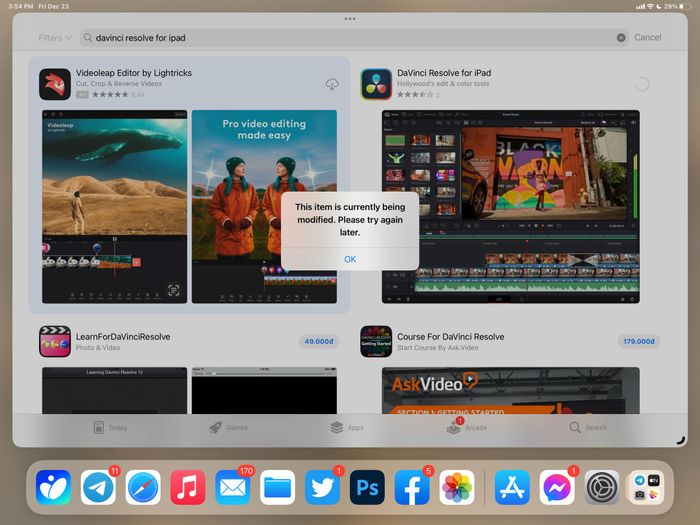Open Photoshop from the dock

pyautogui.click(x=367, y=487)
